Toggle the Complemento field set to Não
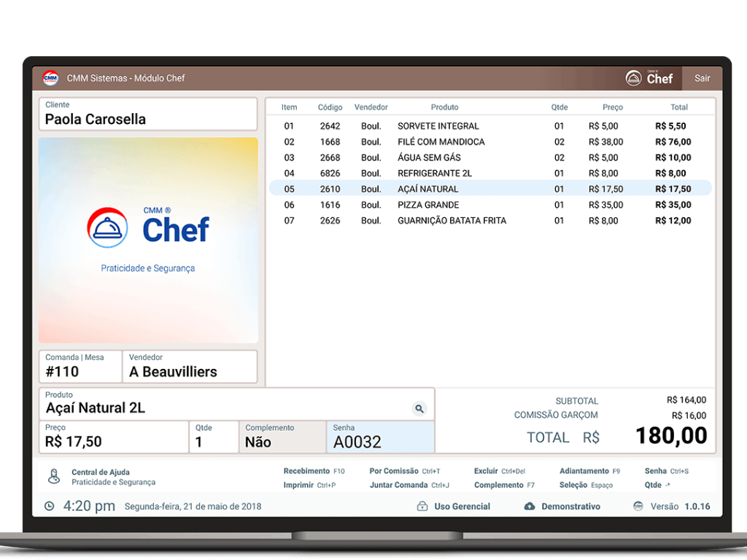Viewport: 747px width, 560px height. click(x=282, y=437)
